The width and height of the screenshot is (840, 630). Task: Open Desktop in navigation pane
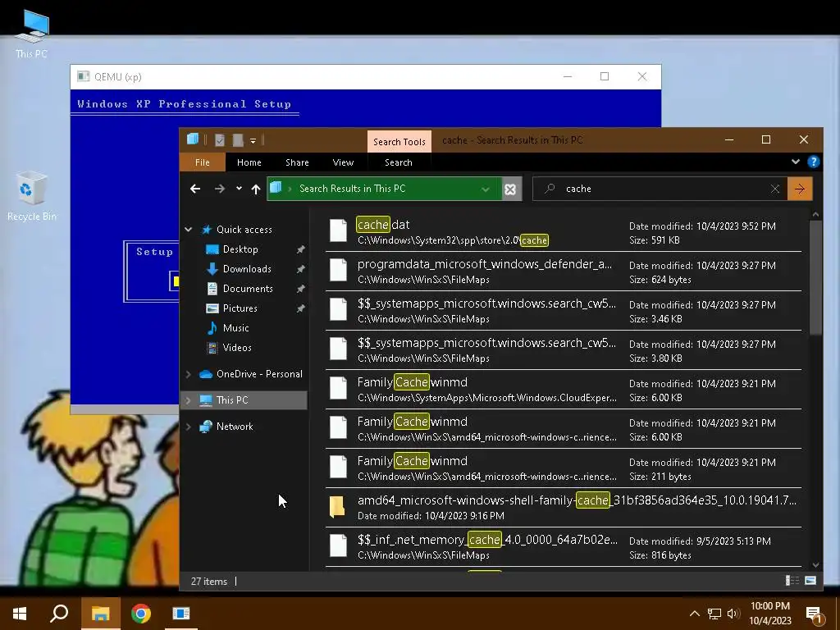240,249
